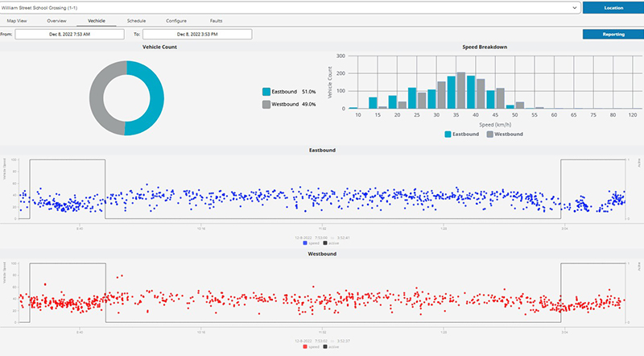Click the Reporting button
The width and height of the screenshot is (644, 356).
click(612, 35)
